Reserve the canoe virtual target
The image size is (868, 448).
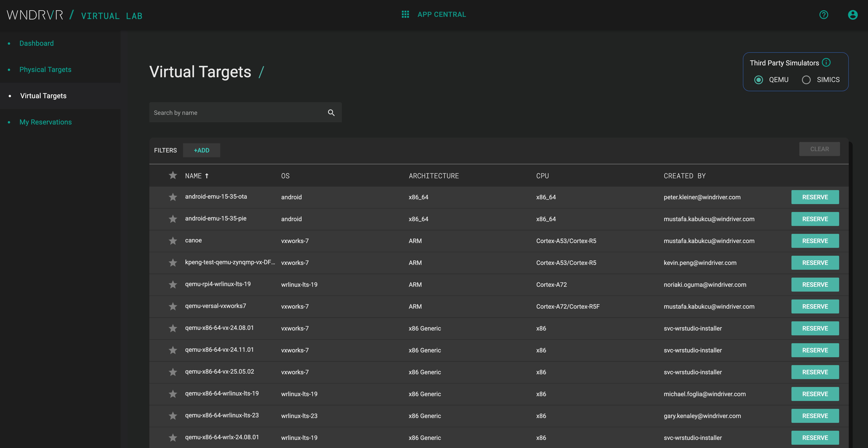(815, 241)
